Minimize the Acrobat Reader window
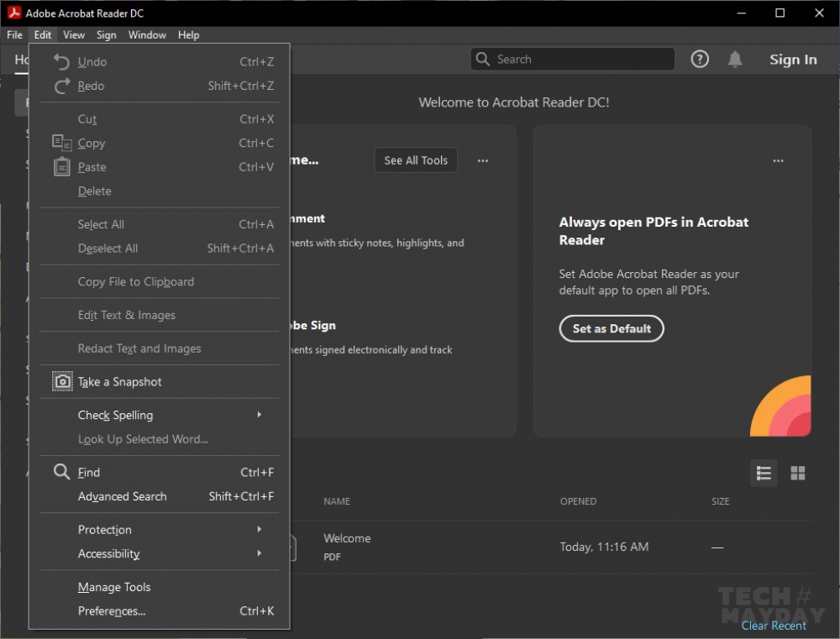 pos(742,13)
